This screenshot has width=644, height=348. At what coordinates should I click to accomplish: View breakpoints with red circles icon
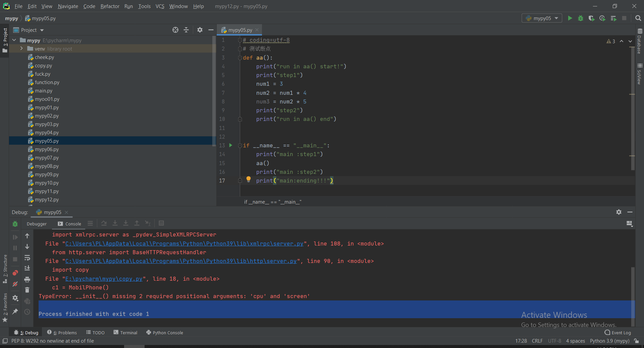pos(15,273)
